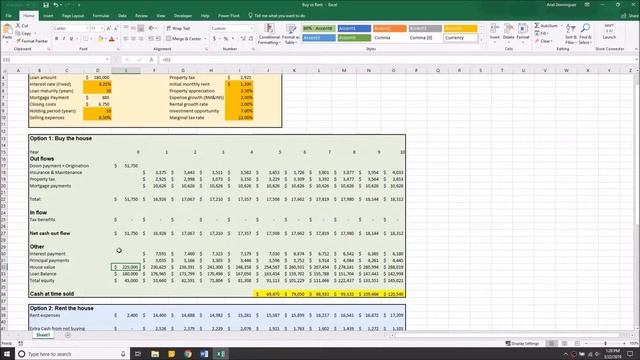This screenshot has width=640, height=360.
Task: Activate the Format Painter brush
Action: point(32,41)
